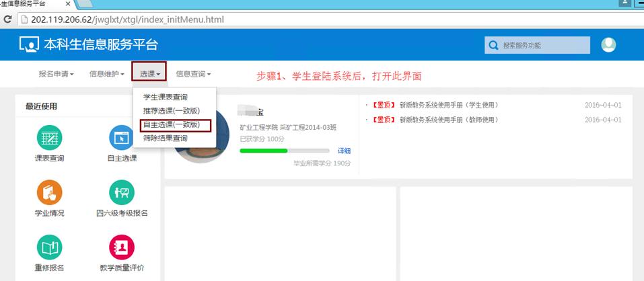
Task: Collapse the 选课 dropdown menu
Action: coord(149,73)
